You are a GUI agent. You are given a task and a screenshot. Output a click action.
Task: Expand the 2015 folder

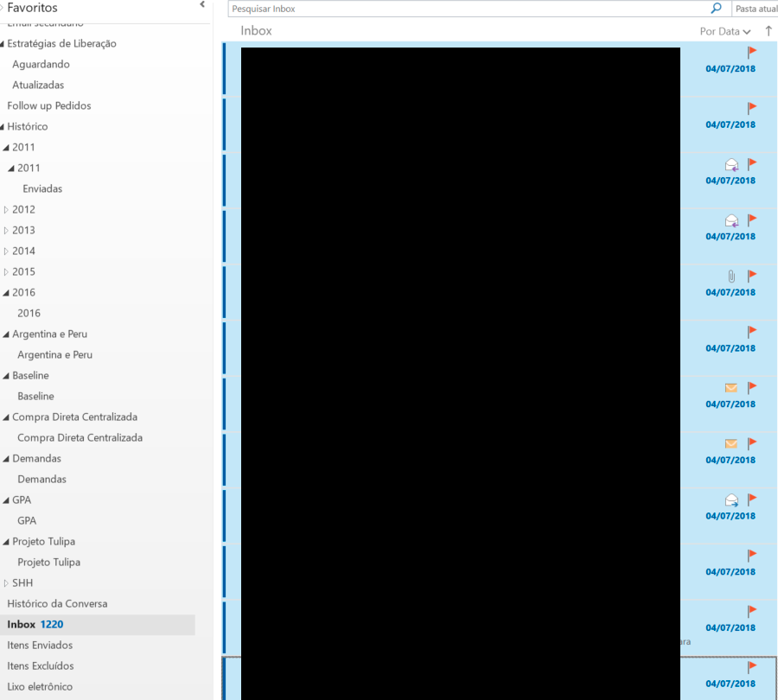tap(6, 272)
